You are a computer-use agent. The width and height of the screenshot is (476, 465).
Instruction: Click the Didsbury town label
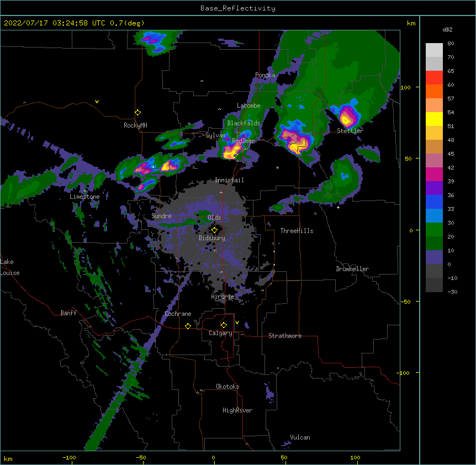tap(211, 238)
